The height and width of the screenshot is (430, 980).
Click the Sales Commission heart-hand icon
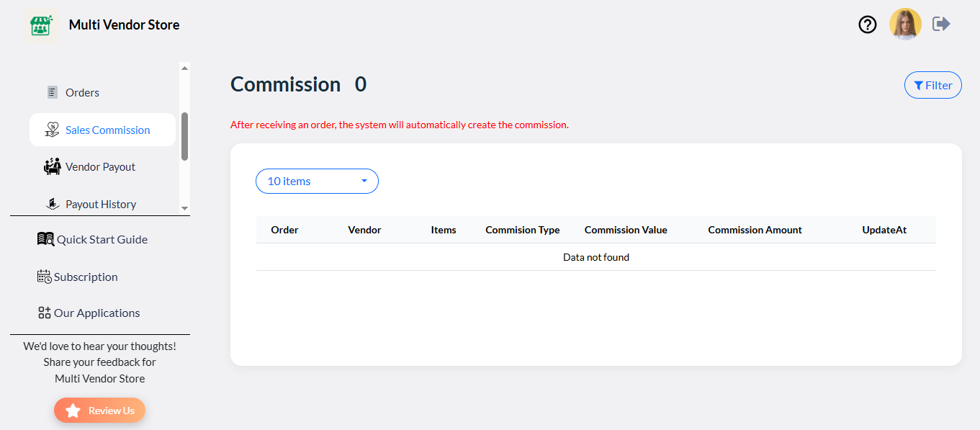[x=52, y=130]
